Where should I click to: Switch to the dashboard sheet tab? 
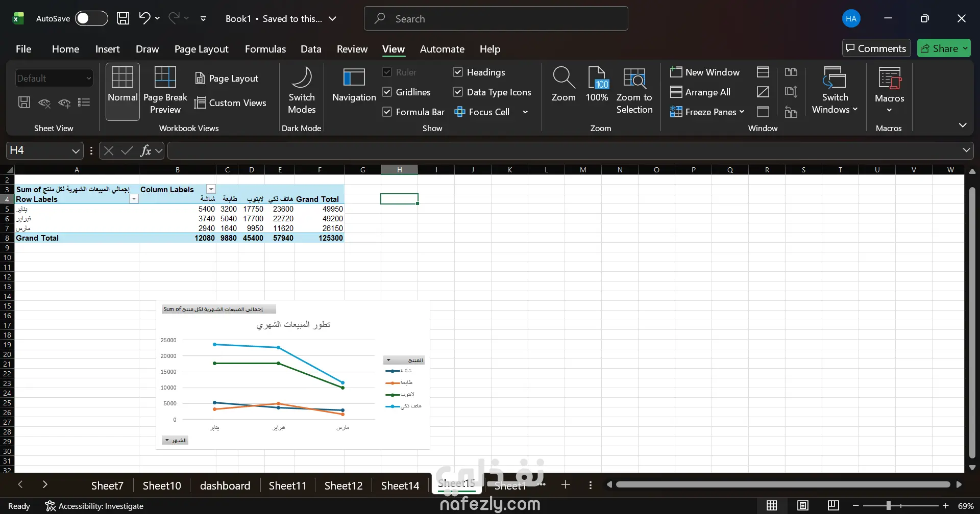pyautogui.click(x=225, y=485)
